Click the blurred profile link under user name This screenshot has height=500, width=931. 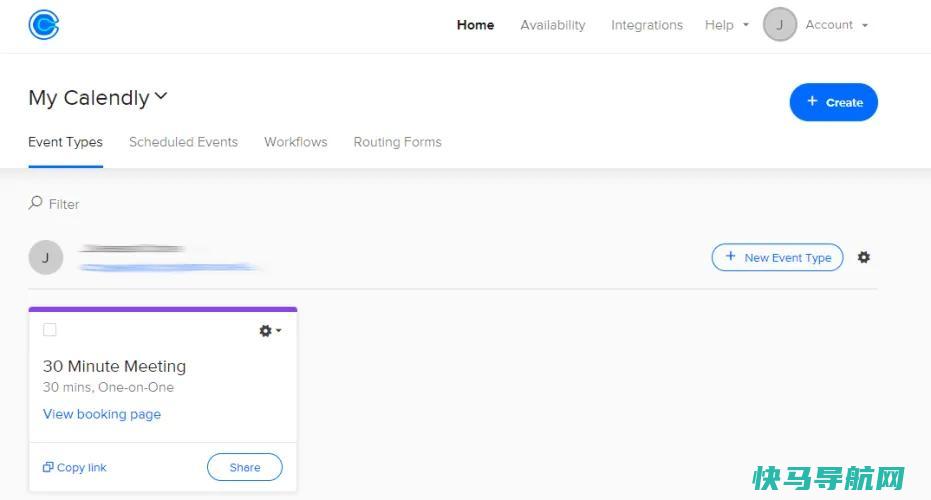(169, 268)
